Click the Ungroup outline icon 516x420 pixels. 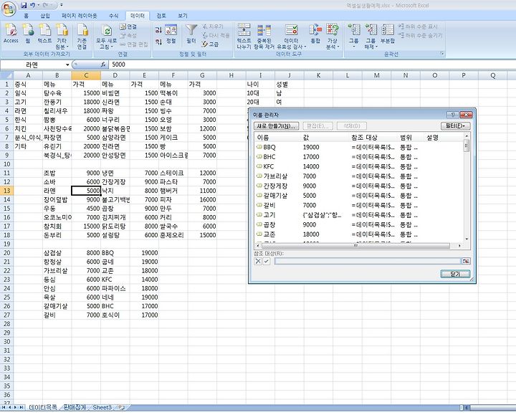pyautogui.click(x=371, y=37)
